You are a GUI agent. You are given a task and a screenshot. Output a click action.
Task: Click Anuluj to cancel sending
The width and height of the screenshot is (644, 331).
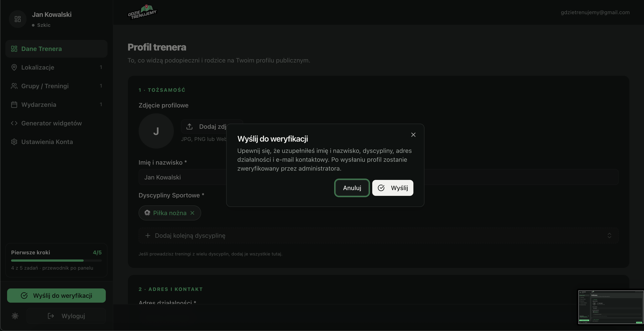coord(352,188)
